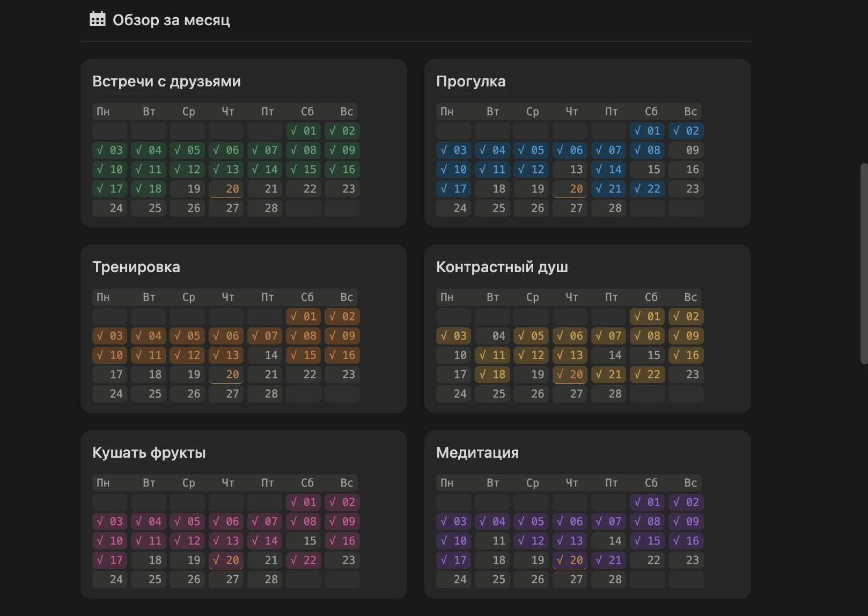Uncheck day 22 in Прогулка calendar

[x=647, y=189]
